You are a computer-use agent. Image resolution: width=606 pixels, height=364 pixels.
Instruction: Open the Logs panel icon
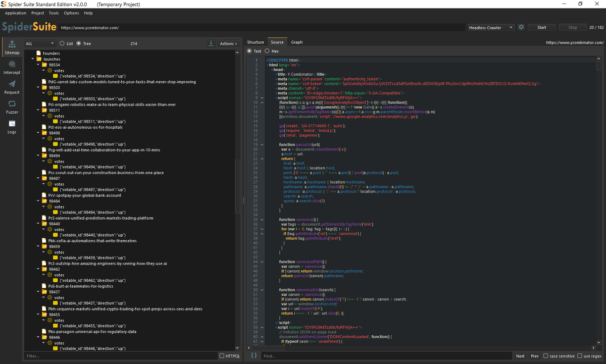12,124
